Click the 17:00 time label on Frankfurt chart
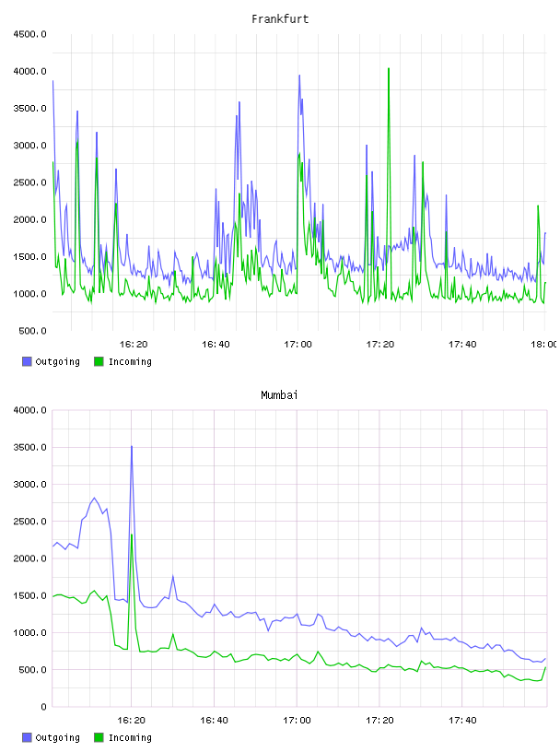Image resolution: width=560 pixels, height=752 pixels. [297, 345]
